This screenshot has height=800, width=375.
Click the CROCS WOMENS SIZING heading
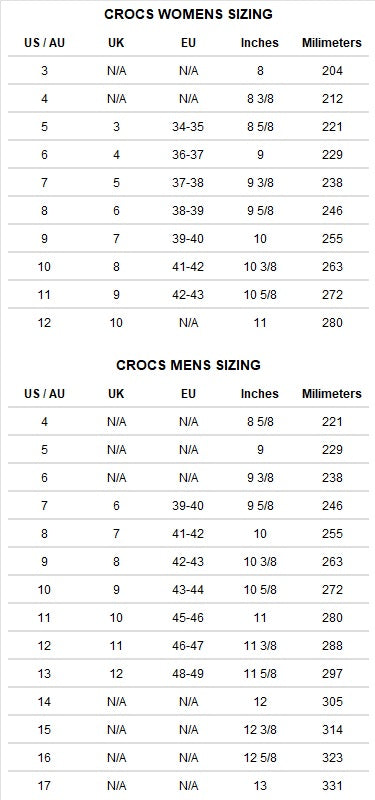coord(188,14)
